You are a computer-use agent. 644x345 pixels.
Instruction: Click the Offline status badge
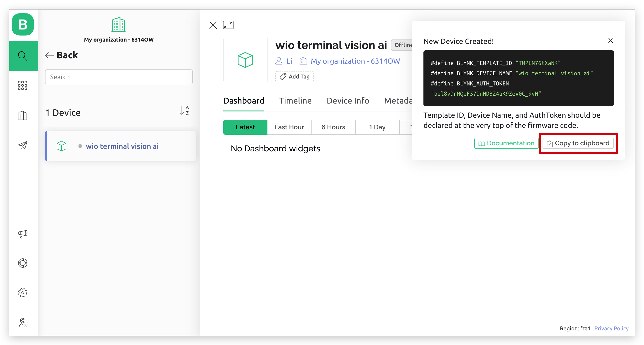pos(402,45)
